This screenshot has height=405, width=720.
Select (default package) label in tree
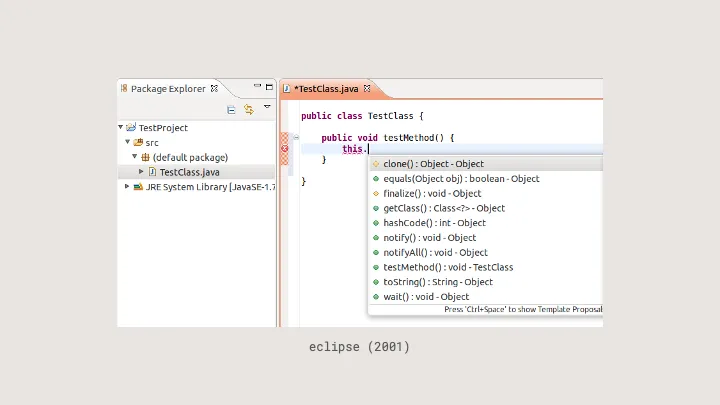pos(190,158)
